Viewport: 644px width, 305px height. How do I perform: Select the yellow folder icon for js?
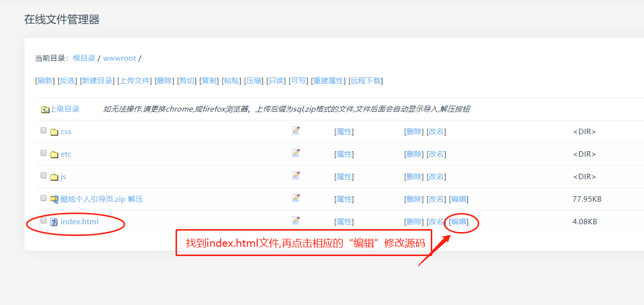click(x=54, y=176)
